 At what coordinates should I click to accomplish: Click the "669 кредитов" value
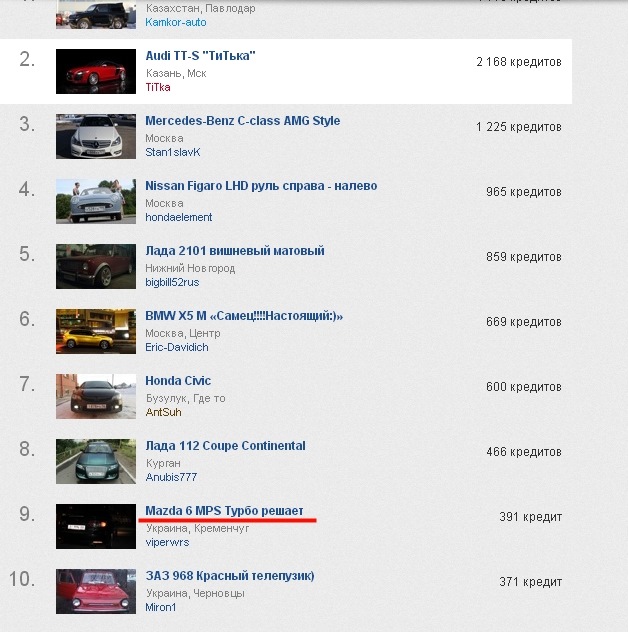[524, 322]
